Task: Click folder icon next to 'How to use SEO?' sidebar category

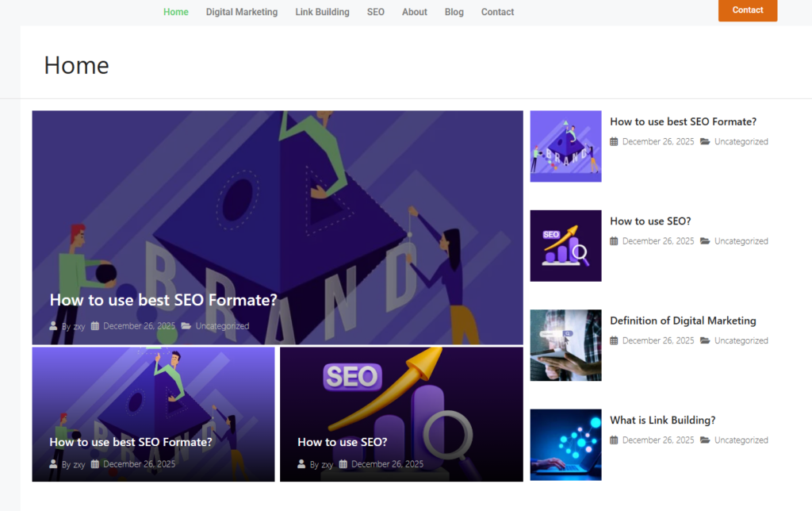Action: (705, 241)
